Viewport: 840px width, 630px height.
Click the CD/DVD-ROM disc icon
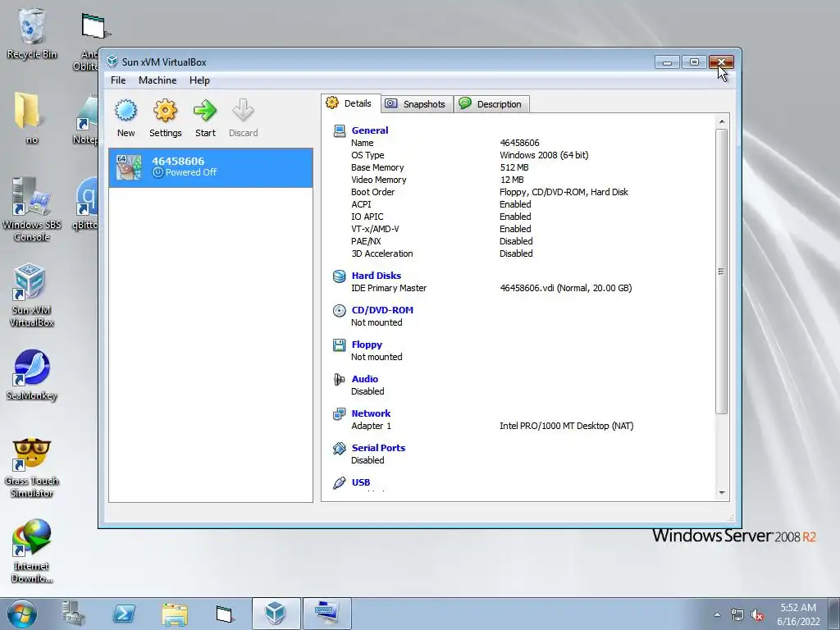tap(339, 311)
